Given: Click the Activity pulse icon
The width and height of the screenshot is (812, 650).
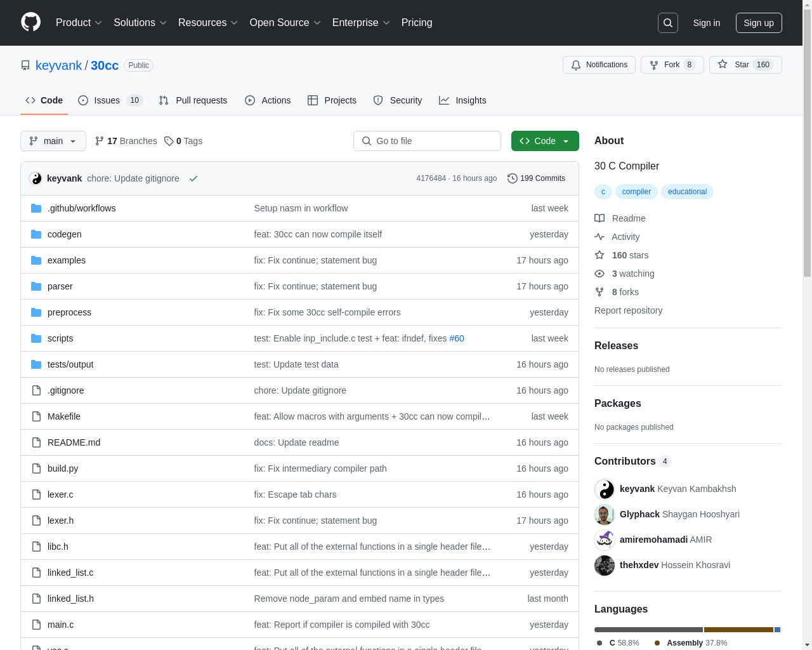Looking at the screenshot, I should 599,237.
